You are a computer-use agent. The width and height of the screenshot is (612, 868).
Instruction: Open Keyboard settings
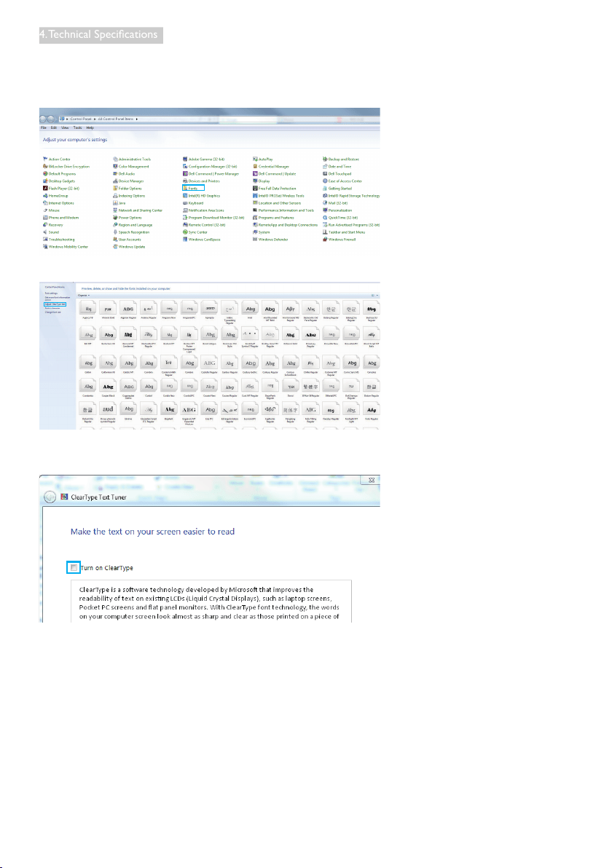(193, 203)
